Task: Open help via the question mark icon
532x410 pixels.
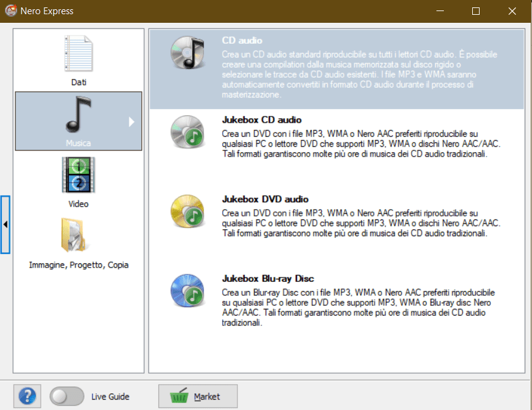Action: [27, 396]
